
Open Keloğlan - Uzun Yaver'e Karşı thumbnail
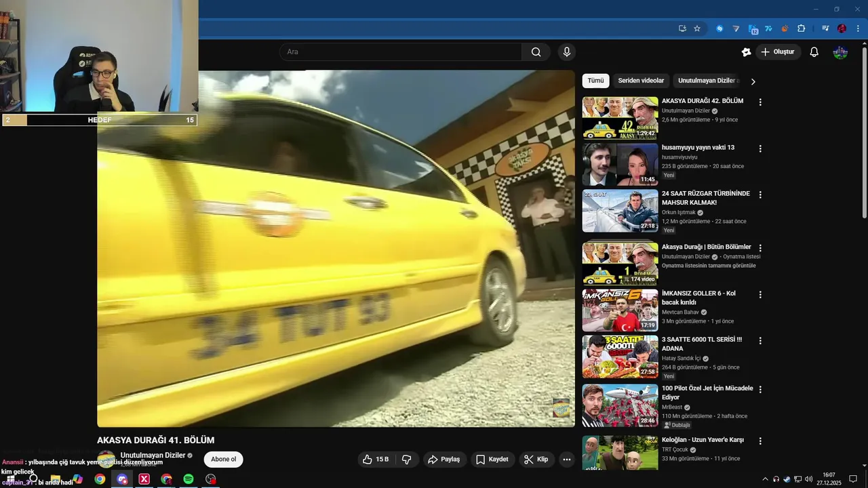[620, 453]
